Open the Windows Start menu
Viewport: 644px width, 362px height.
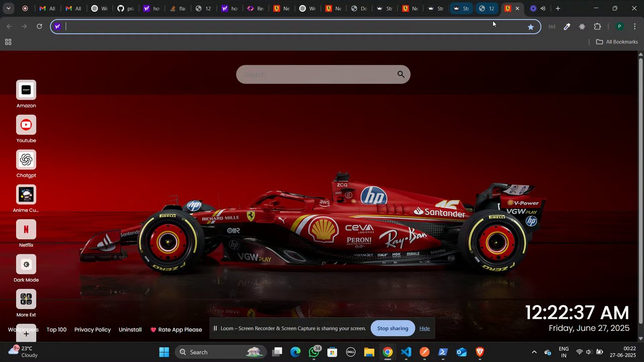click(x=164, y=352)
